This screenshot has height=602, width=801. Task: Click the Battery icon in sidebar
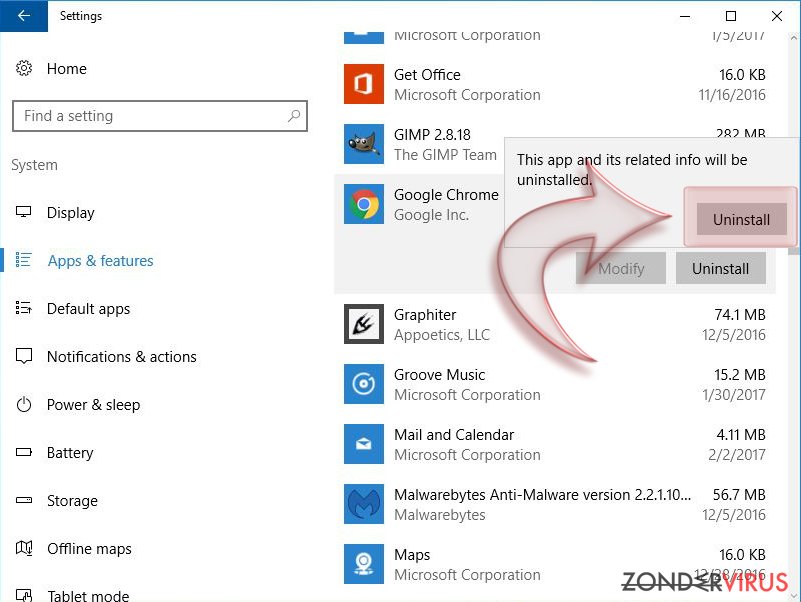tap(23, 452)
